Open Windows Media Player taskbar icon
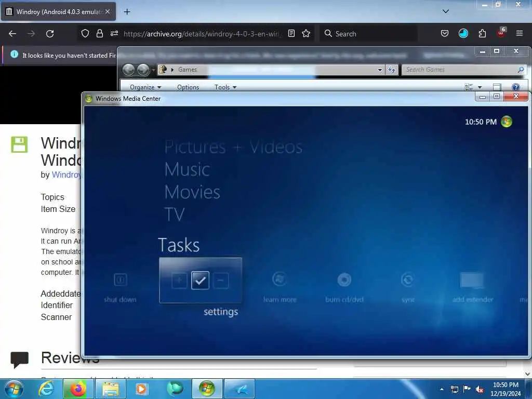The height and width of the screenshot is (399, 532). point(141,389)
